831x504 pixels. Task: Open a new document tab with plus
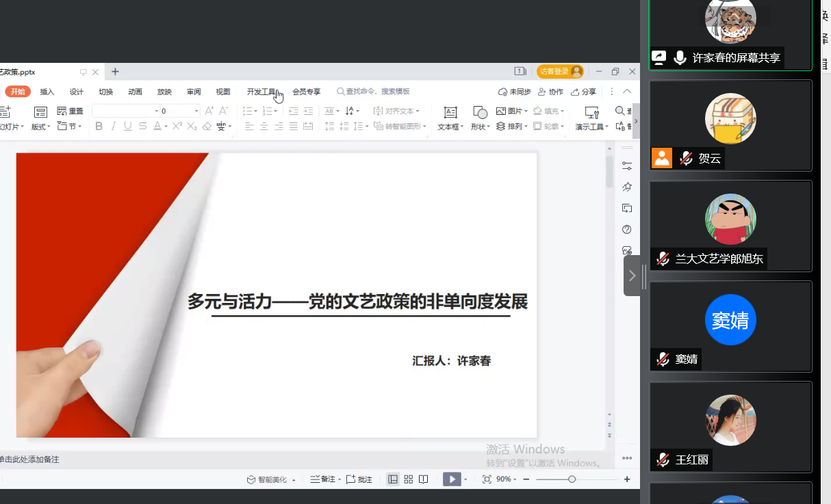pos(115,72)
